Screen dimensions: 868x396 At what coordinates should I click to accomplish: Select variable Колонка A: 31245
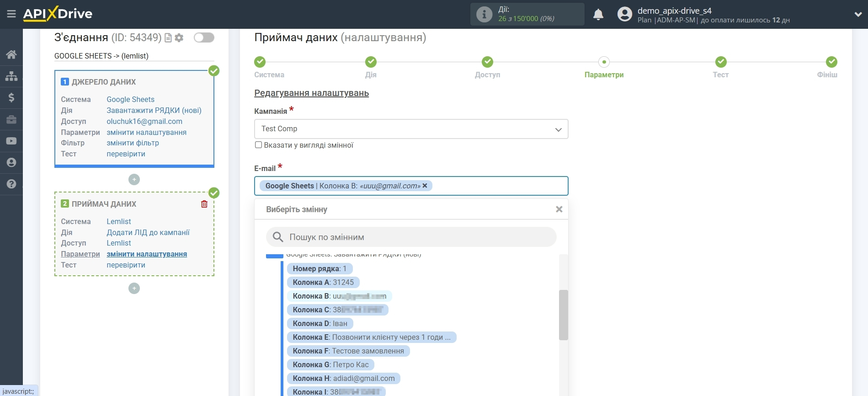point(323,282)
